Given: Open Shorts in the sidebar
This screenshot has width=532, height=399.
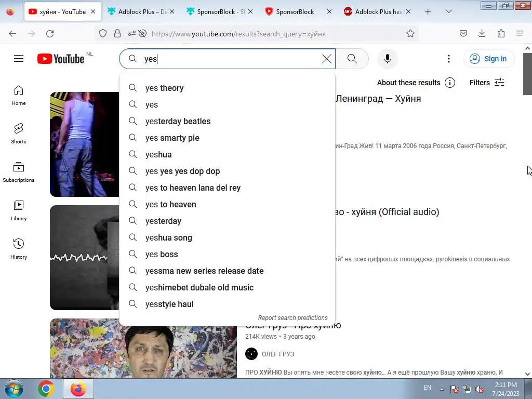Looking at the screenshot, I should click(x=19, y=134).
